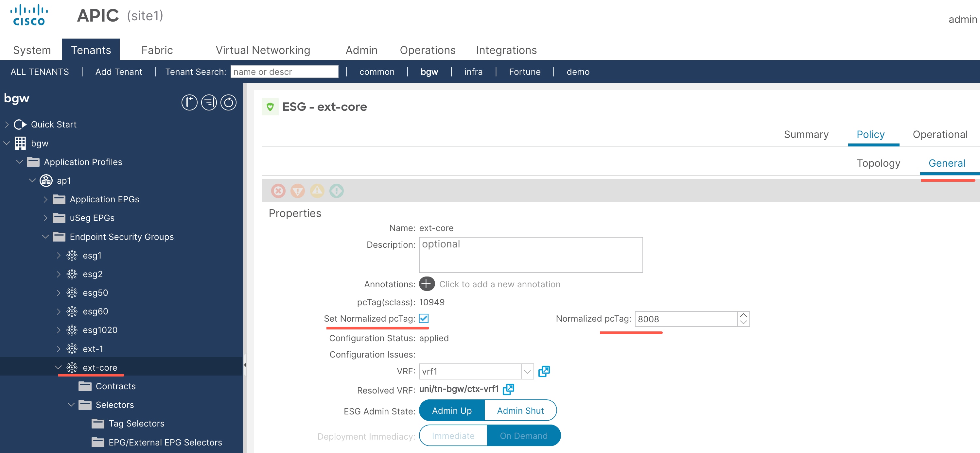Image resolution: width=980 pixels, height=453 pixels.
Task: Click the green warning faults icon
Action: pos(336,191)
